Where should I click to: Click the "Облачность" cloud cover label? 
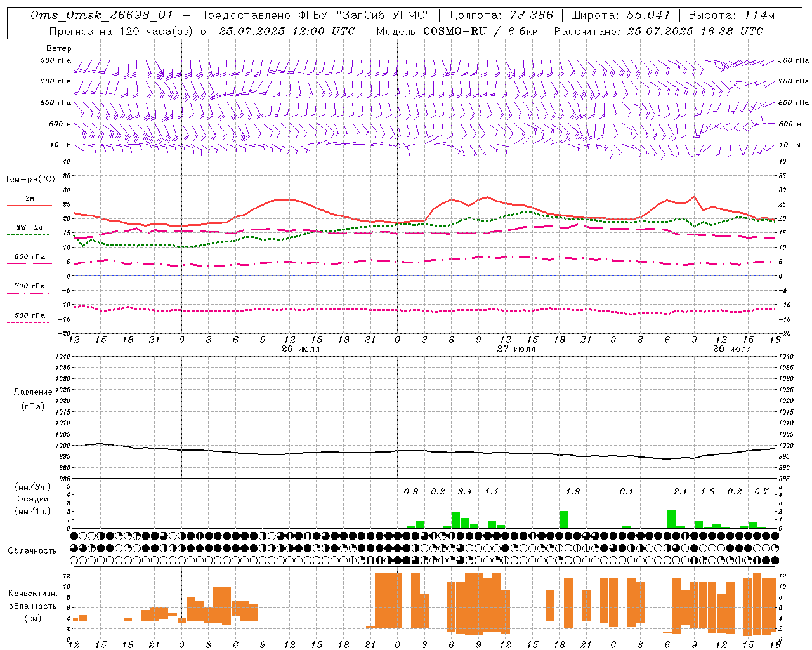click(33, 550)
